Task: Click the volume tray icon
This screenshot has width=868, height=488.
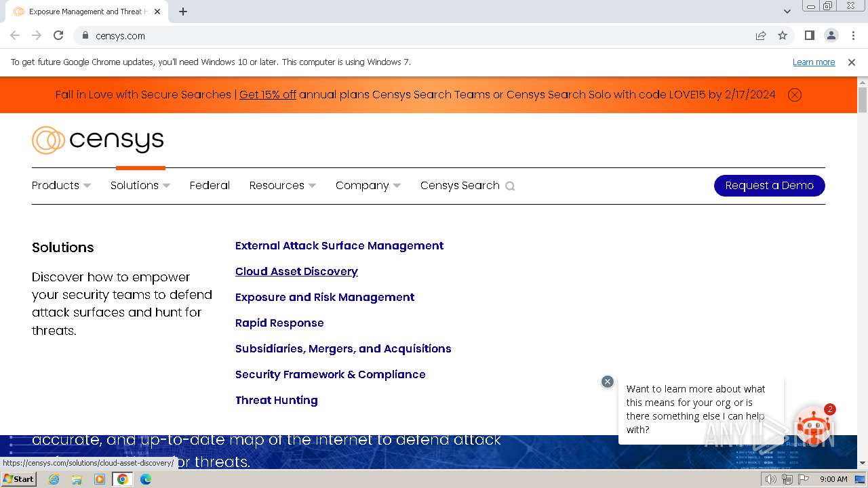Action: 771,479
